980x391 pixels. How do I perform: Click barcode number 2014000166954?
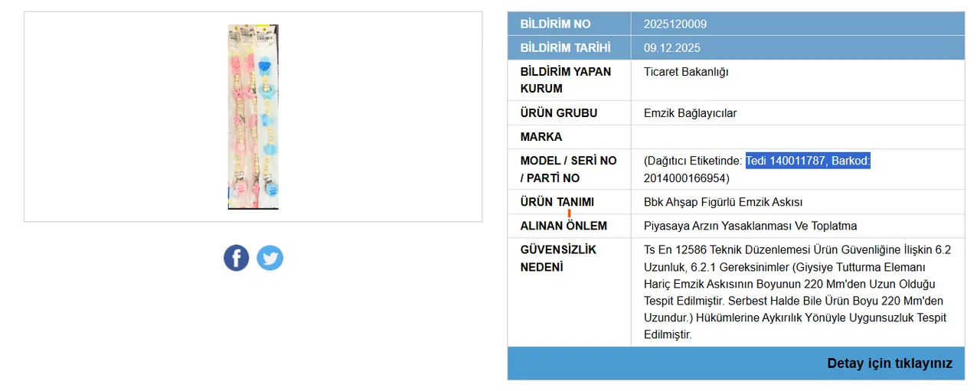(x=684, y=178)
